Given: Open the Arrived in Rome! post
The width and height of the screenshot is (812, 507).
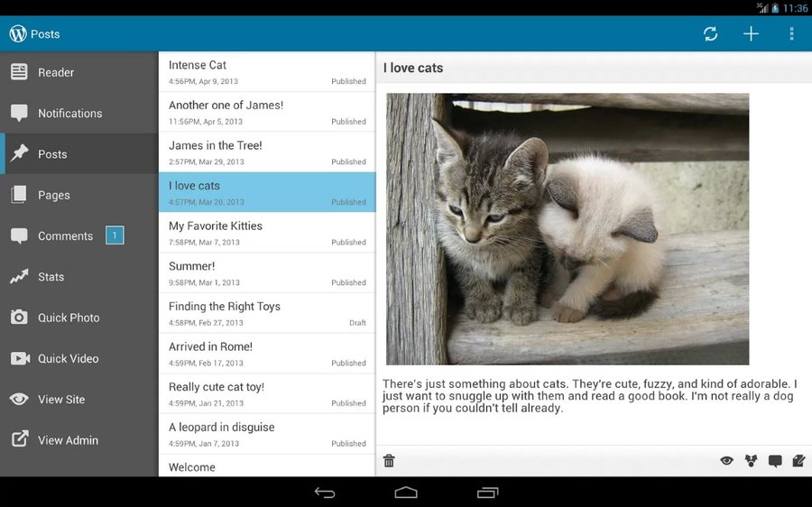Looking at the screenshot, I should click(x=267, y=354).
